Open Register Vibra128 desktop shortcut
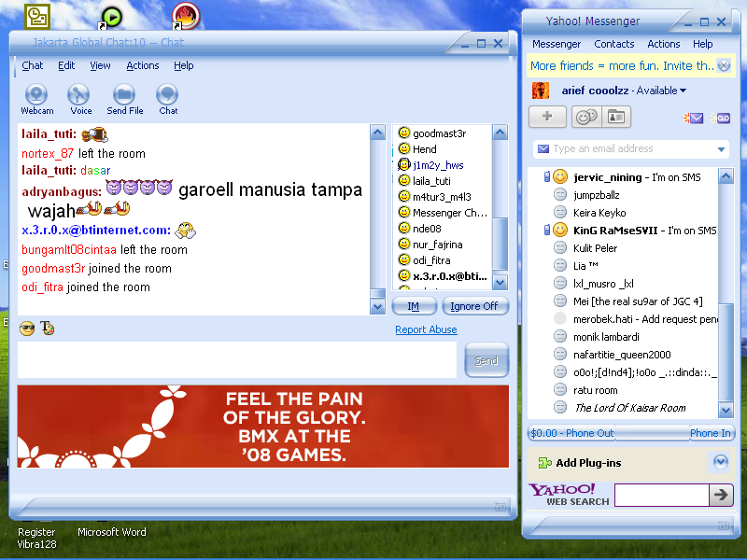Viewport: 747px width, 560px height. 36,539
